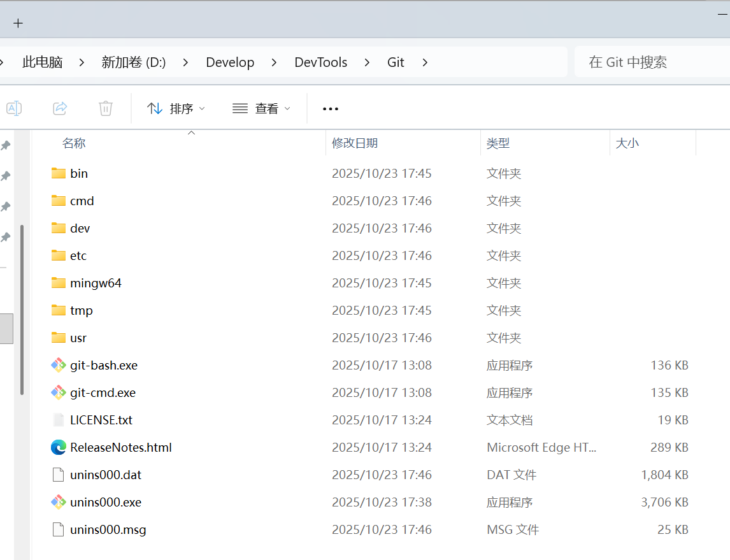Click Develop breadcrumb in address bar
Screen dimensions: 730x560
tap(230, 62)
